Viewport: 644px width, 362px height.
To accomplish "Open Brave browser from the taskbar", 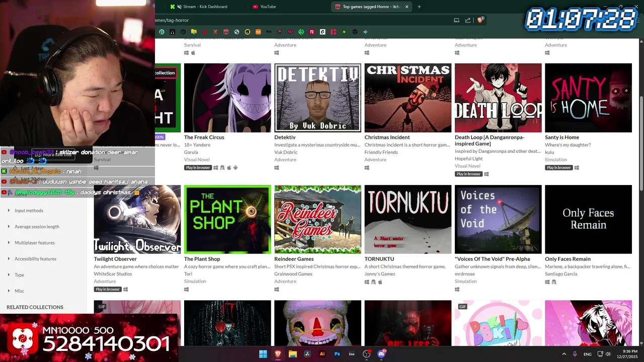I will point(278,354).
